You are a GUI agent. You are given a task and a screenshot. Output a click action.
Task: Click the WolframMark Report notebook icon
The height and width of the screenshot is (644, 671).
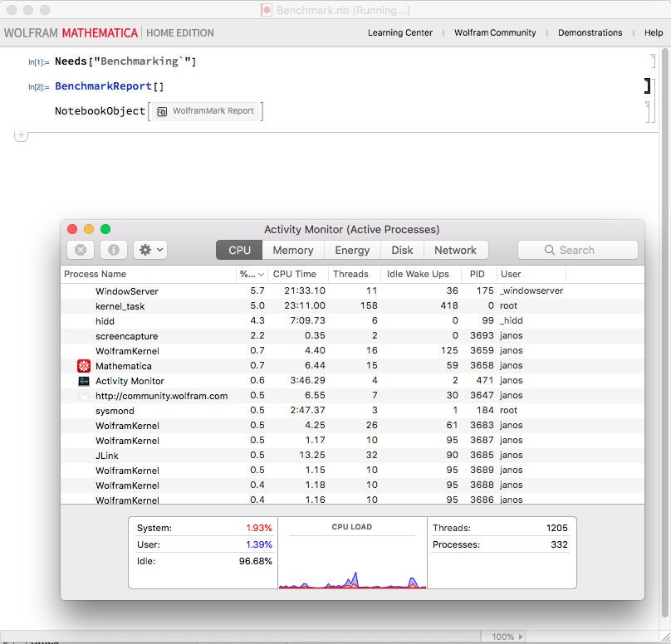162,111
